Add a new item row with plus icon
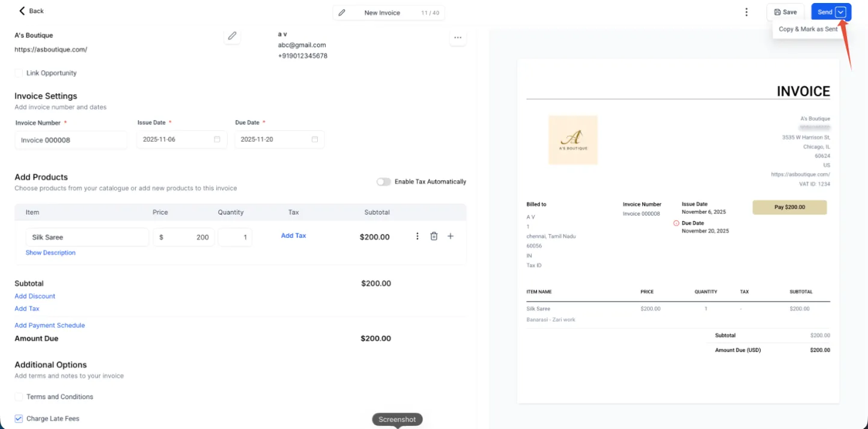The height and width of the screenshot is (429, 868). click(x=451, y=236)
